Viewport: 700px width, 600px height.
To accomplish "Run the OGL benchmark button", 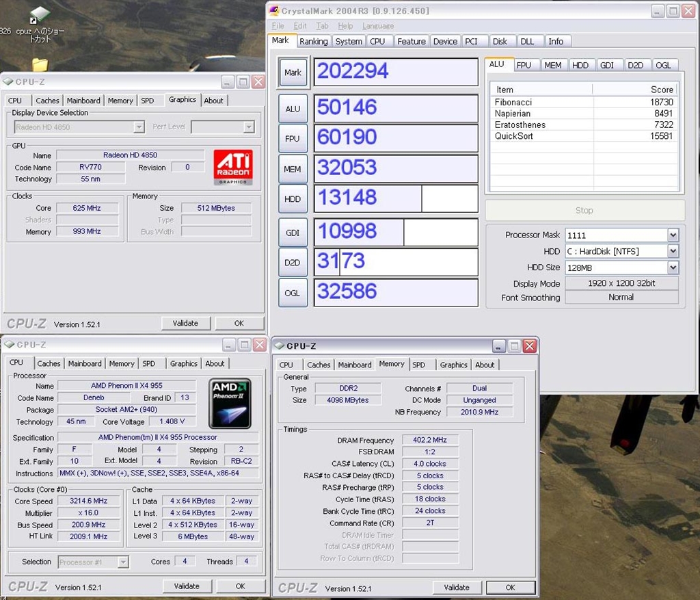I will 293,293.
